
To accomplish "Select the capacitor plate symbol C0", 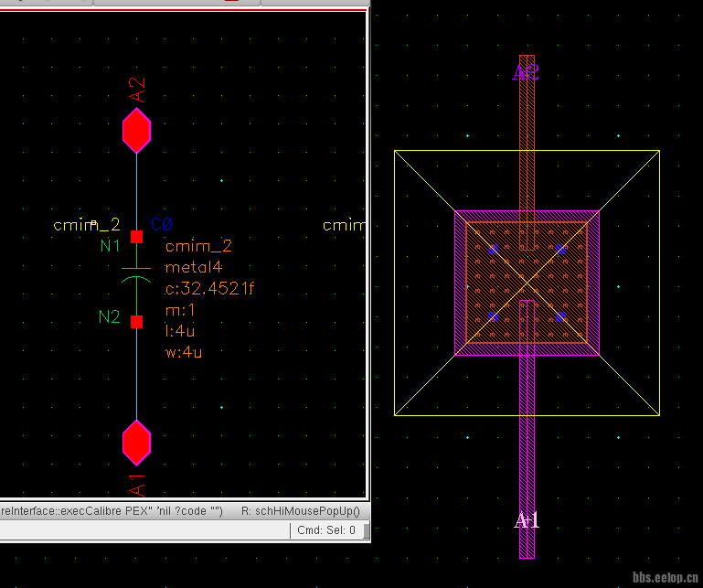I will pos(137,274).
